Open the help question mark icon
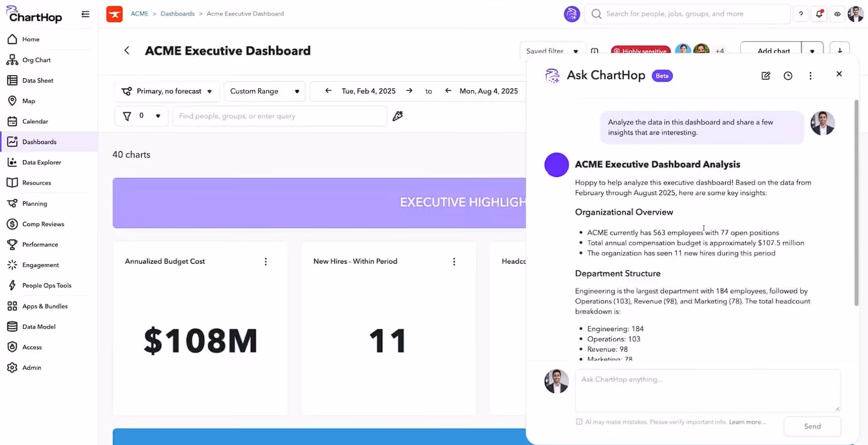This screenshot has width=868, height=445. click(801, 14)
